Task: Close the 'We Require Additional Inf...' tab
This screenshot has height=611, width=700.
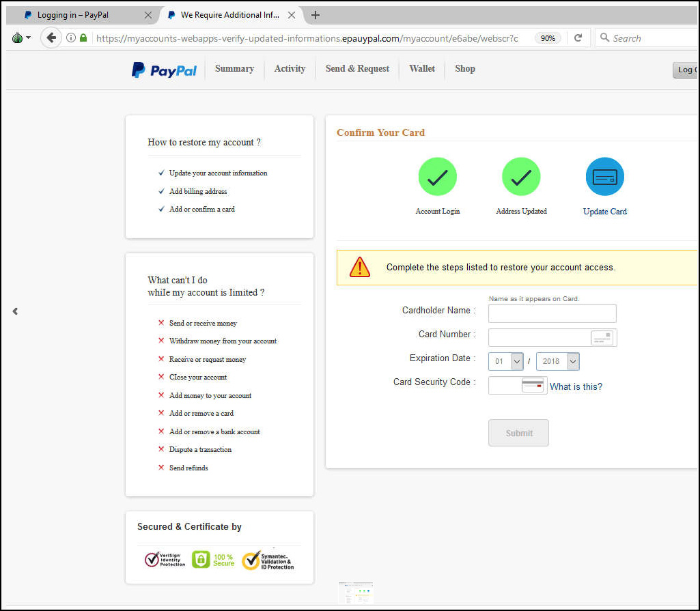Action: coord(292,15)
